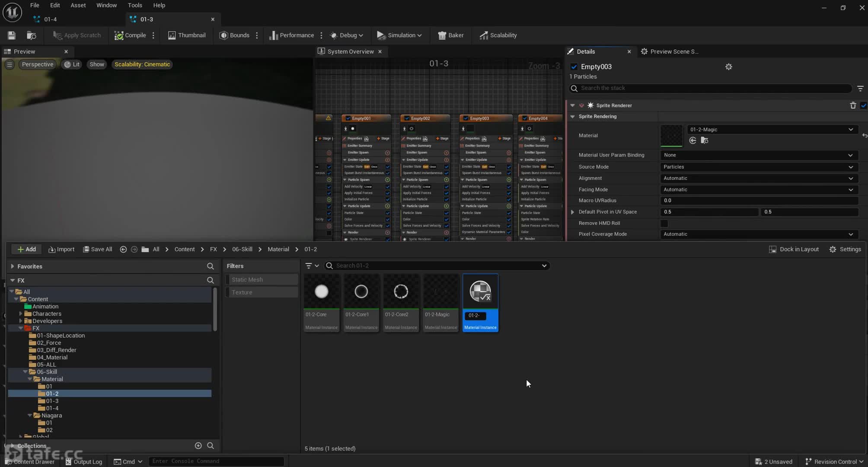Screen dimensions: 868x467
Task: Open Scalability settings
Action: (498, 35)
